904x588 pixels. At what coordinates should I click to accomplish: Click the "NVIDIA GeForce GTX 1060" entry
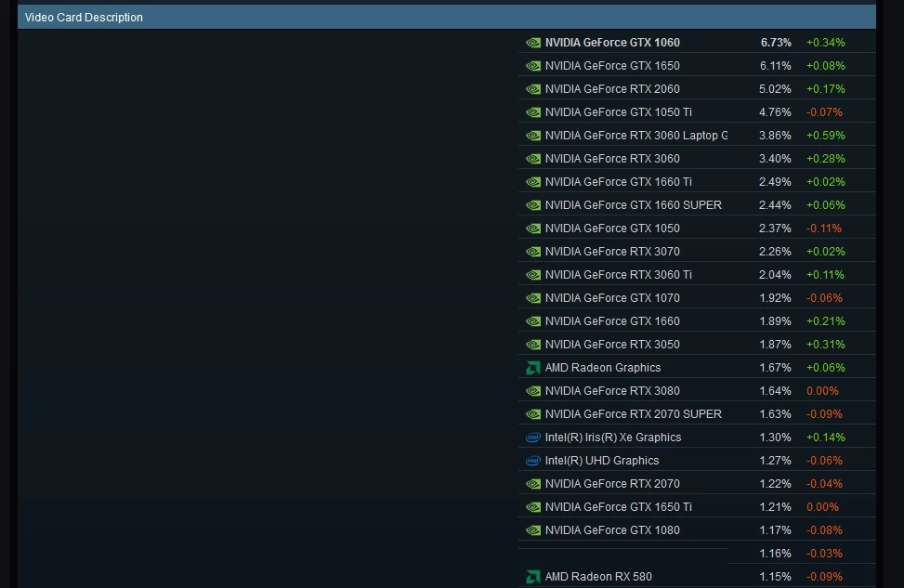(612, 43)
